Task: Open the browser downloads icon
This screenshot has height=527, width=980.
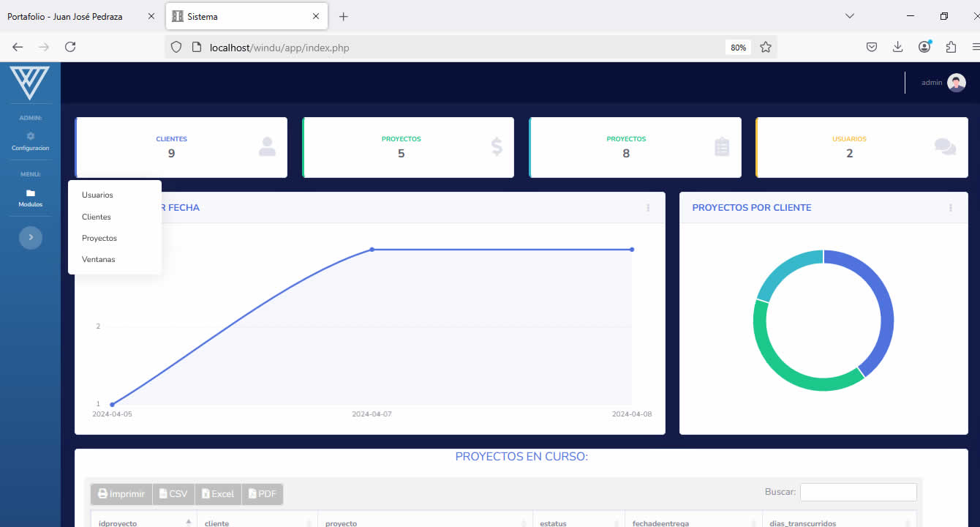Action: pos(898,47)
